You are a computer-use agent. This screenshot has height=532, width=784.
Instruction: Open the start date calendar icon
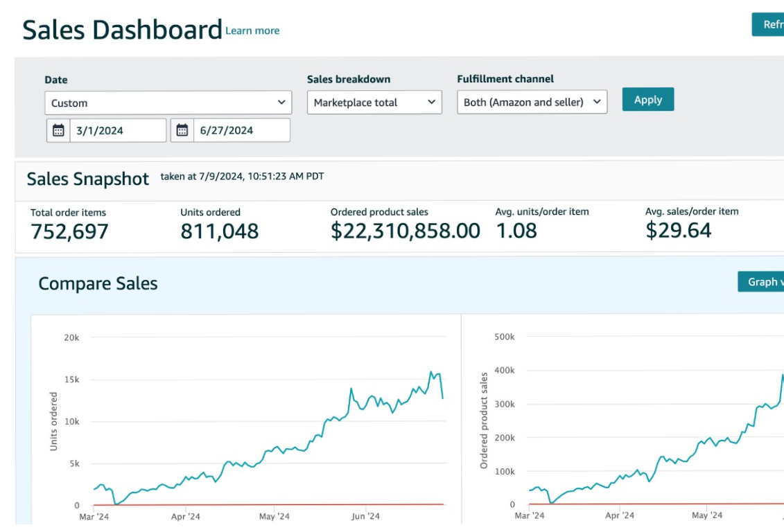[58, 130]
